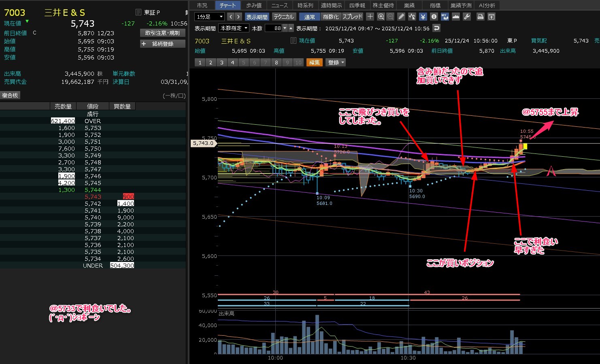
Task: Open the 四季報 tab
Action: point(357,5)
